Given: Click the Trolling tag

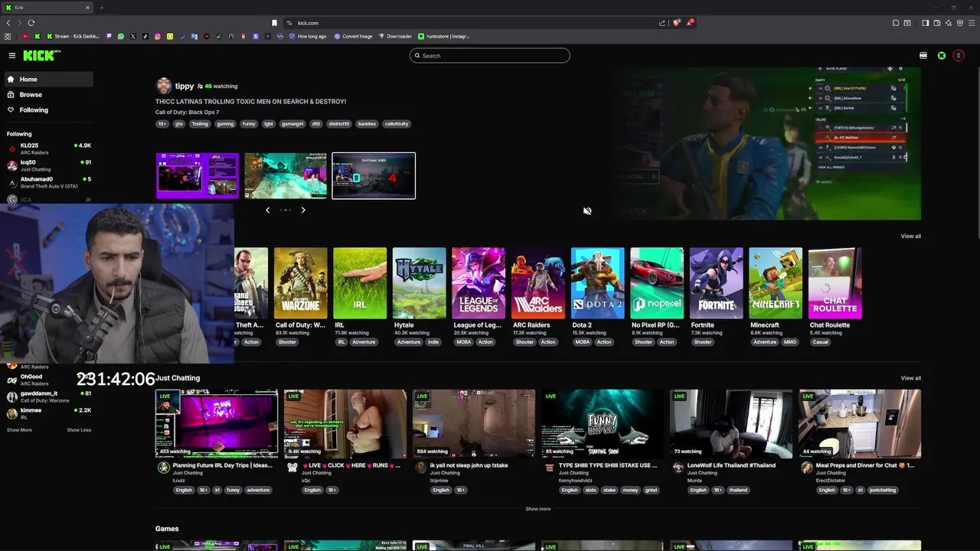Looking at the screenshot, I should click(x=200, y=124).
